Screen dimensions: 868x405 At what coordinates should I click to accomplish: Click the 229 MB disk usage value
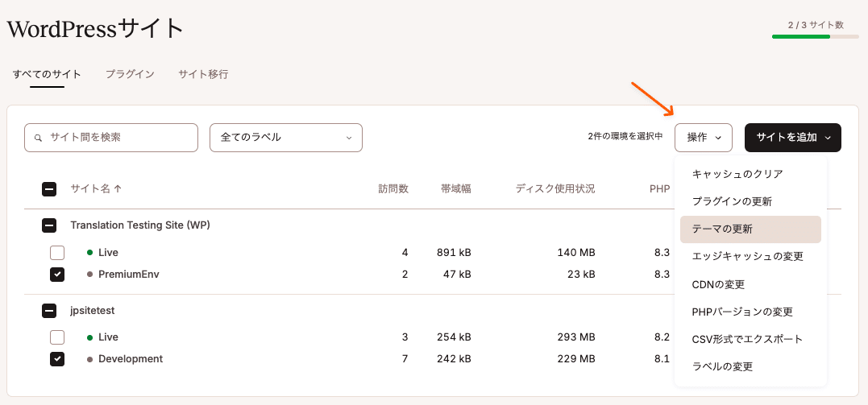(x=576, y=359)
